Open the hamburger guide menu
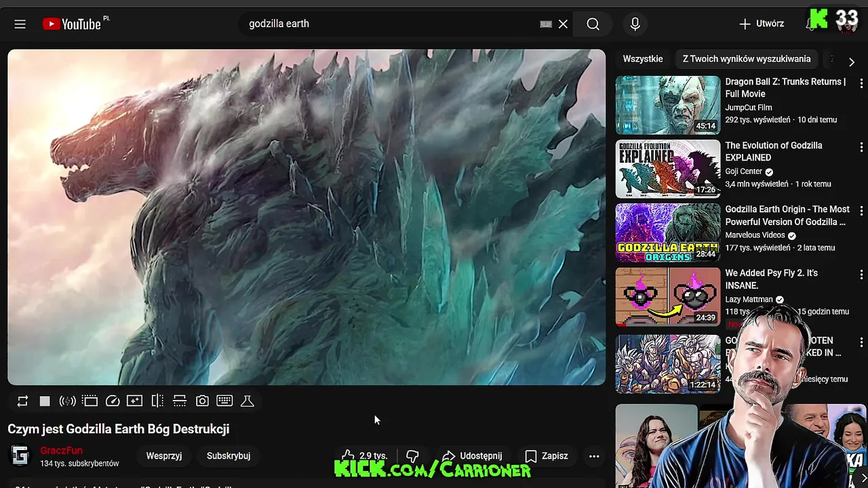This screenshot has height=488, width=868. [20, 24]
